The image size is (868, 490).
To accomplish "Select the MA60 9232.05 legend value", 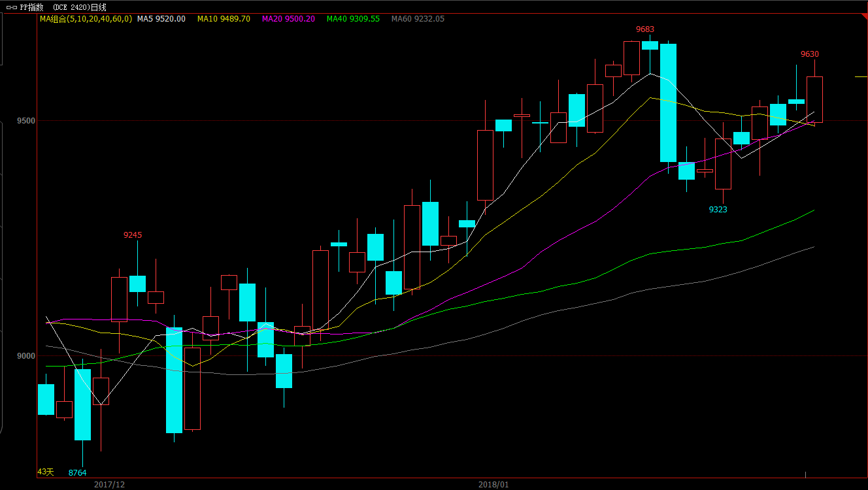I will click(x=418, y=19).
